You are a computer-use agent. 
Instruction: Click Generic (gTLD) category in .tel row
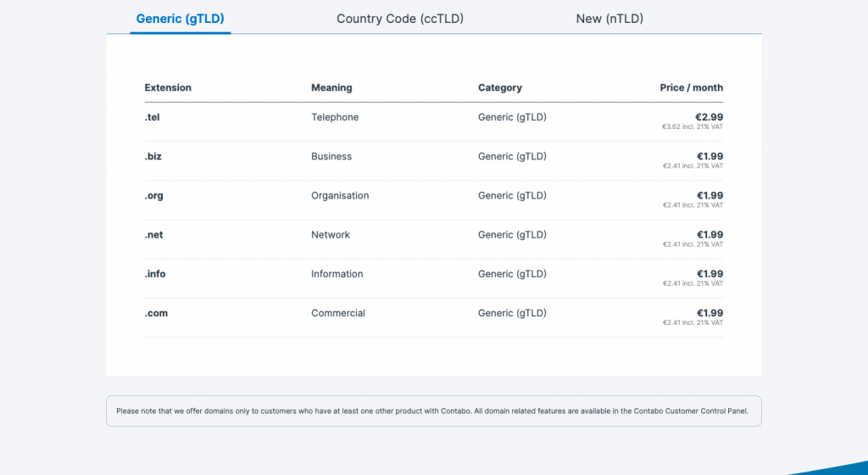pyautogui.click(x=512, y=117)
